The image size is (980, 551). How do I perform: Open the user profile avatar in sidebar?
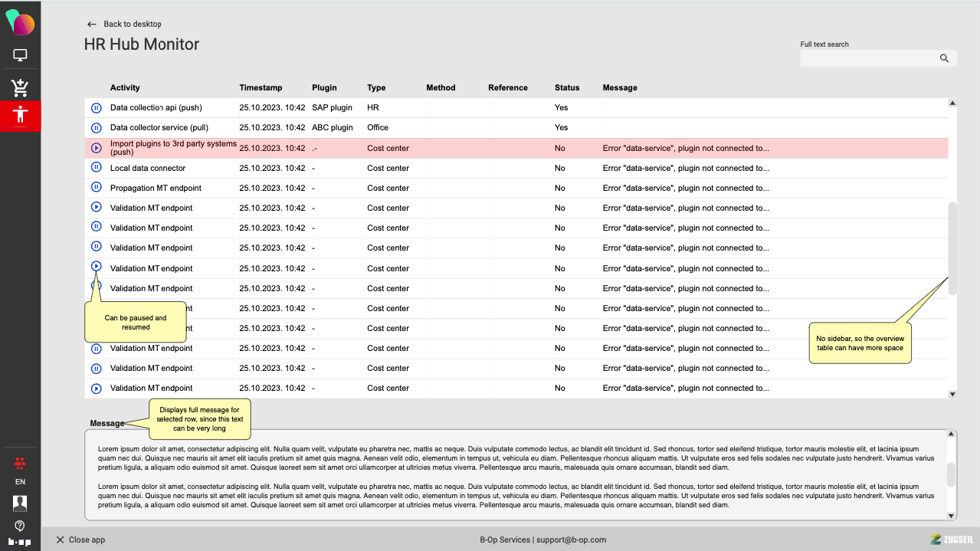(20, 503)
